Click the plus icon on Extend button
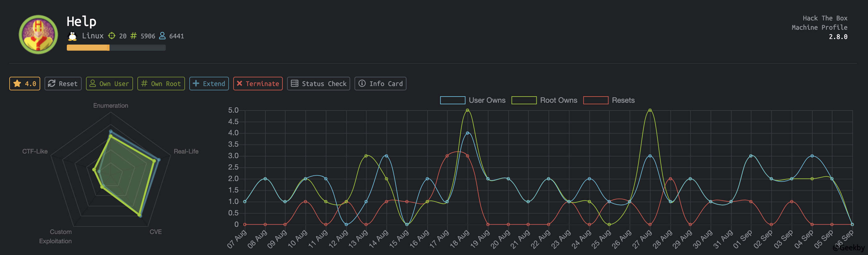Viewport: 868px width, 255px height. tap(196, 84)
